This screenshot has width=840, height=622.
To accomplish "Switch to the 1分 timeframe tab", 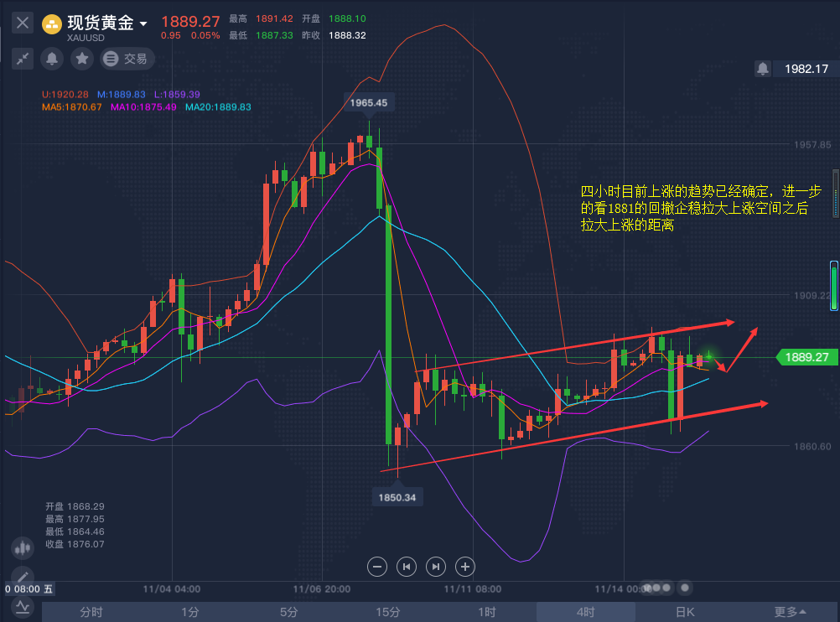I will click(x=189, y=612).
